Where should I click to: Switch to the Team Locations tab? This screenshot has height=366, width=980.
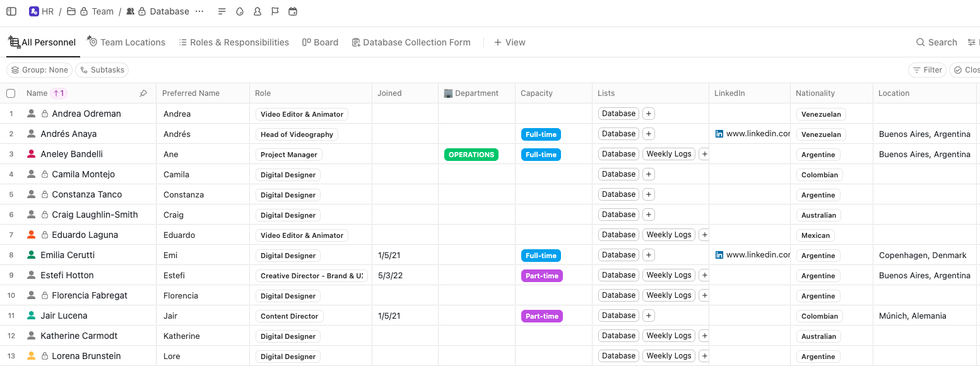pyautogui.click(x=126, y=42)
